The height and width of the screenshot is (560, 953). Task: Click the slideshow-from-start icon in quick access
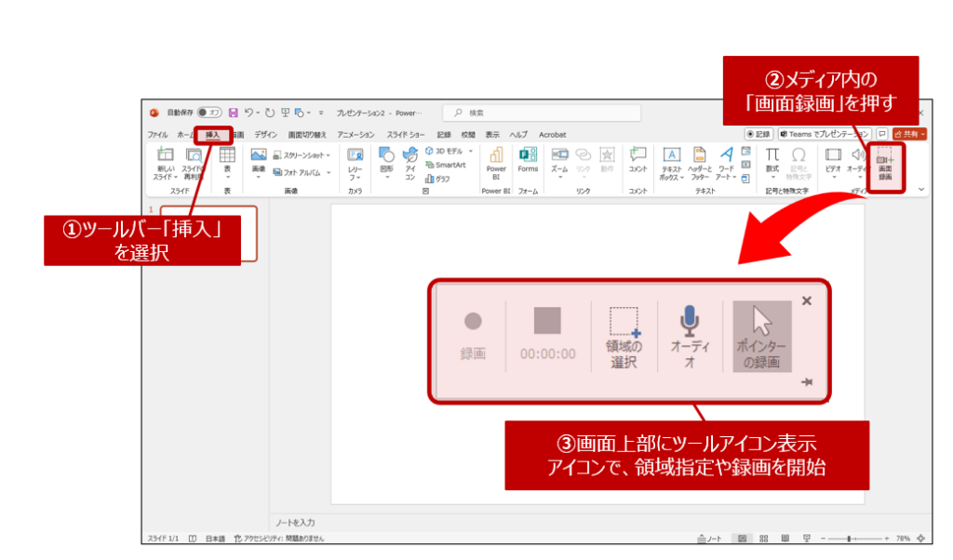285,113
